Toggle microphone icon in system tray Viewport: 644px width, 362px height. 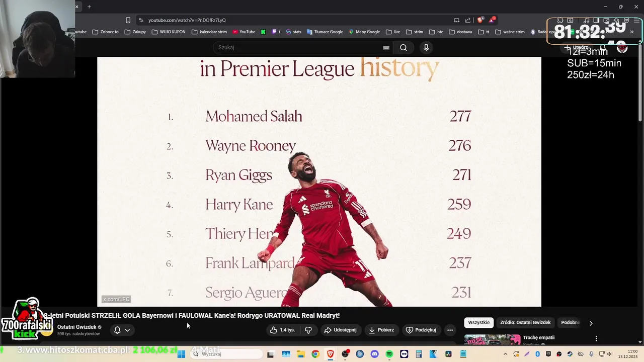click(591, 354)
